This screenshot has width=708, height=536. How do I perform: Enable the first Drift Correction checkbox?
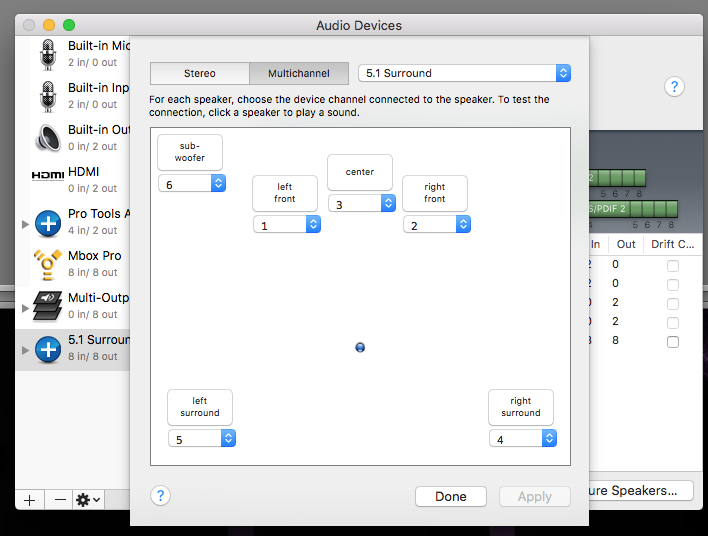coord(673,265)
